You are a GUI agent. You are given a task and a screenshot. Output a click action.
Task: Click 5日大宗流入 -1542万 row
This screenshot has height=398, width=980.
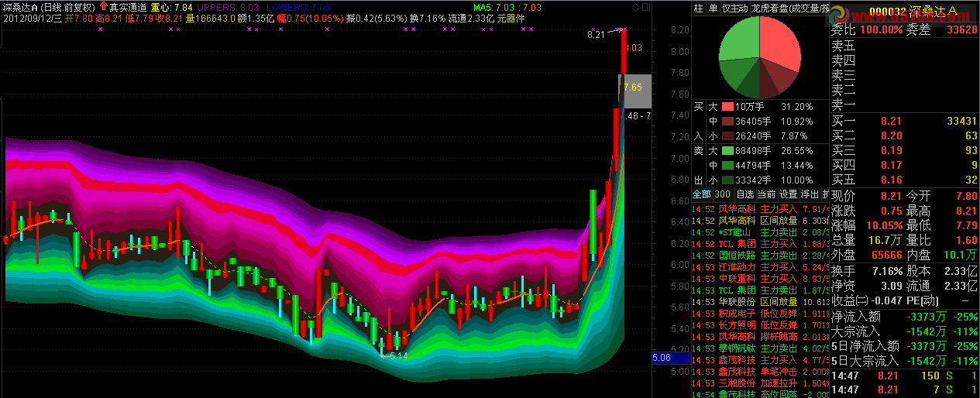[904, 360]
